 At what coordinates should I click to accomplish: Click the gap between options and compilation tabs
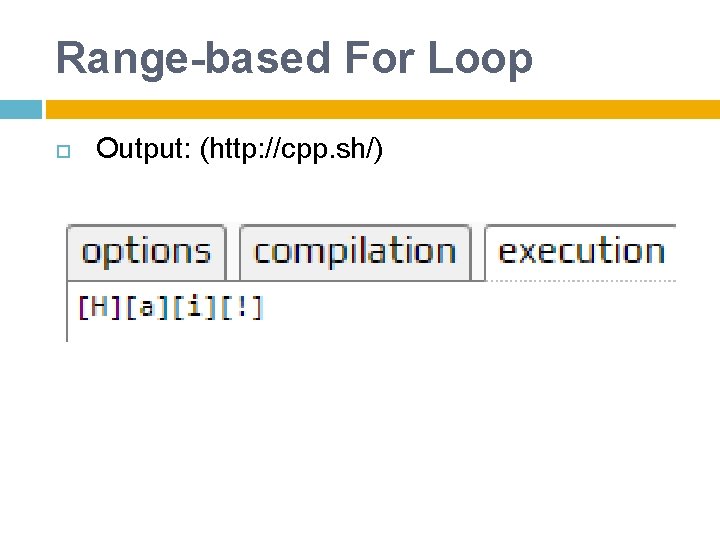(233, 252)
